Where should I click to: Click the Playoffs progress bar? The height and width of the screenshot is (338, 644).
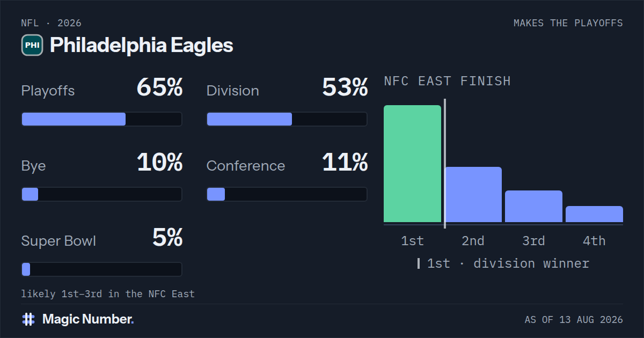click(x=101, y=119)
